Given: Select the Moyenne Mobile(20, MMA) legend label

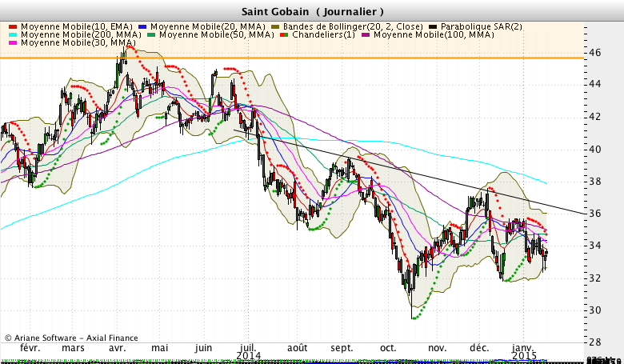Looking at the screenshot, I should [x=208, y=26].
